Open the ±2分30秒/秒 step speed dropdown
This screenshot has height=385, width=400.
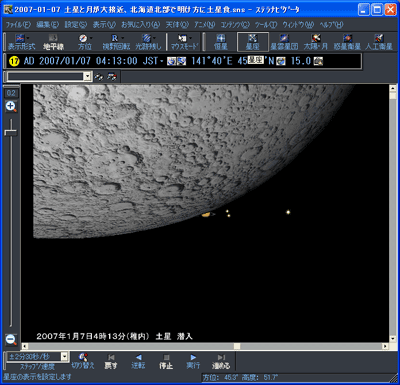tap(64, 357)
